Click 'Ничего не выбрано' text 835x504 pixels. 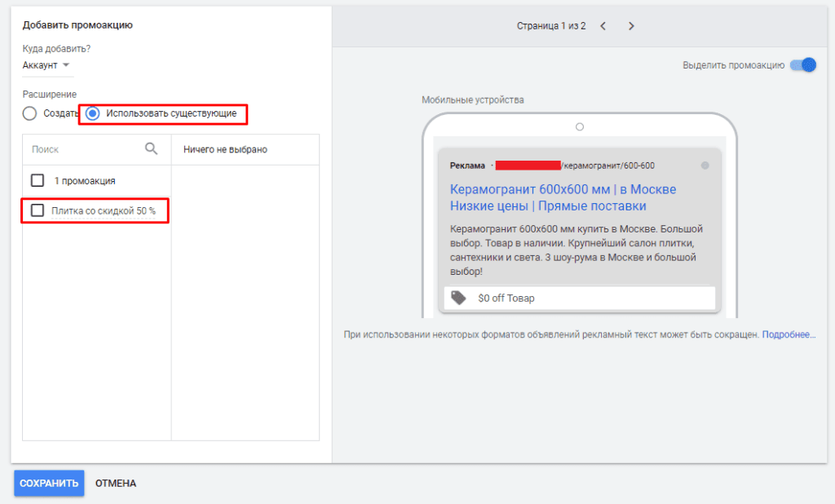(225, 150)
